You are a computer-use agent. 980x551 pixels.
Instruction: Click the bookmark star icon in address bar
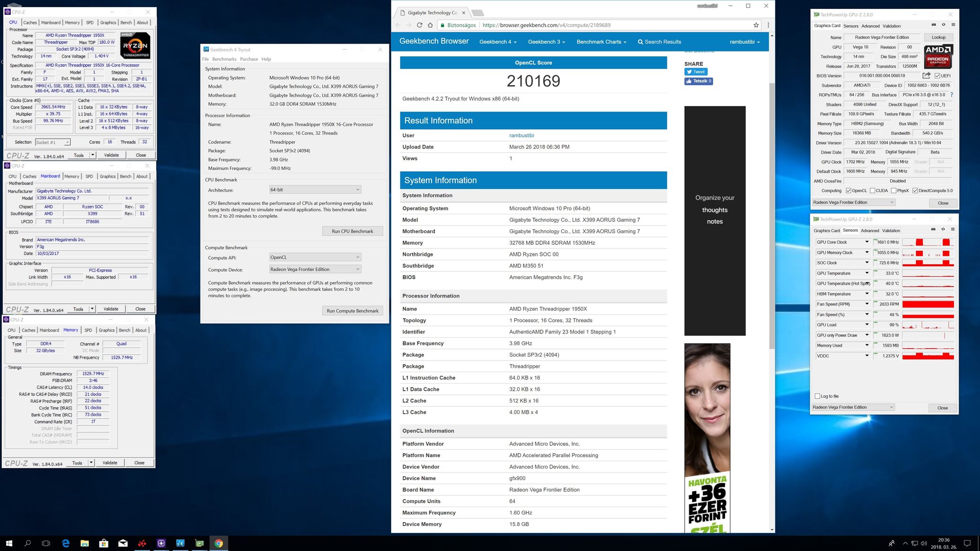click(x=756, y=25)
